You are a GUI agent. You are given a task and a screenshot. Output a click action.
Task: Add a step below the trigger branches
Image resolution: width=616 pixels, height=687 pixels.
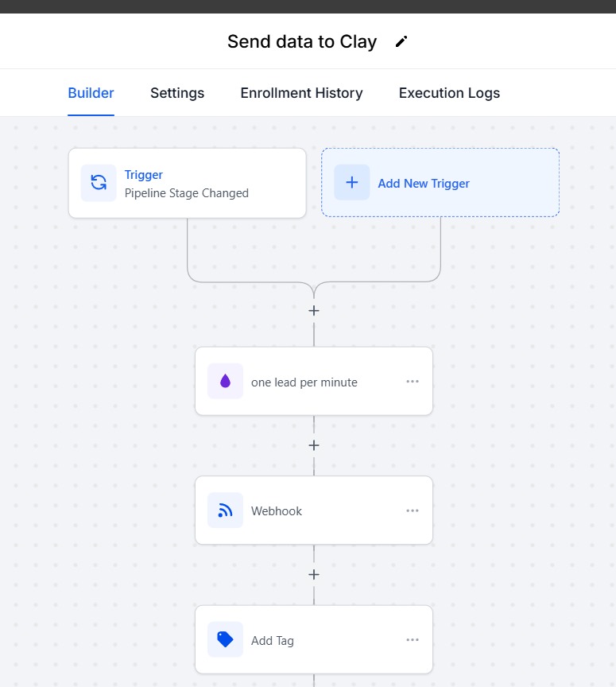[x=314, y=310]
